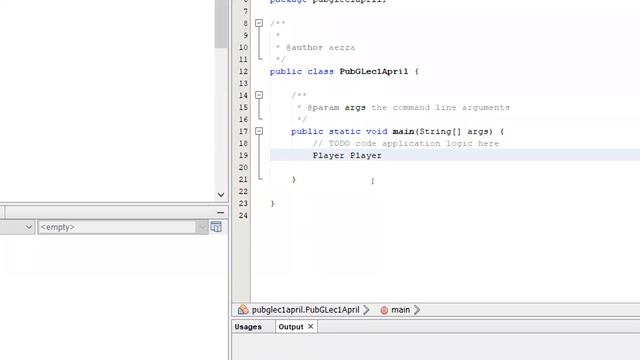Click the PubGLec1April class name
The width and height of the screenshot is (640, 360).
(373, 71)
